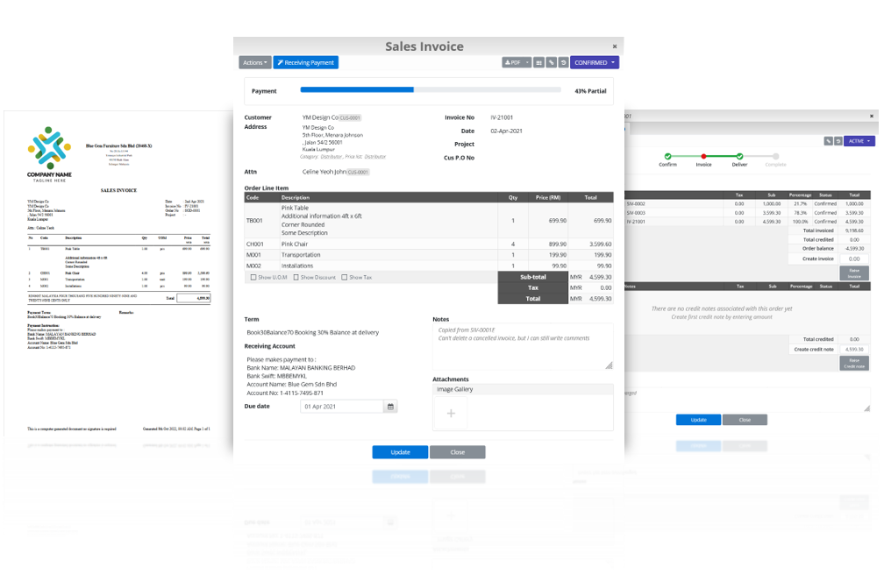
Task: Click Close in the order window
Action: (745, 420)
